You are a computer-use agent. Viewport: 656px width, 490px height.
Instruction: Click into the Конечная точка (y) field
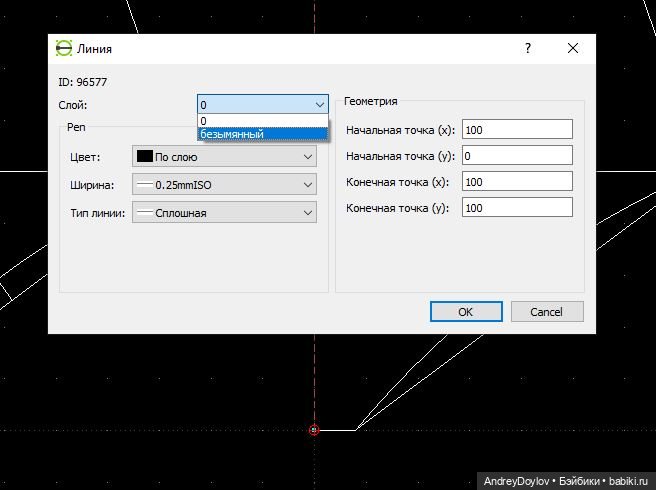click(516, 208)
